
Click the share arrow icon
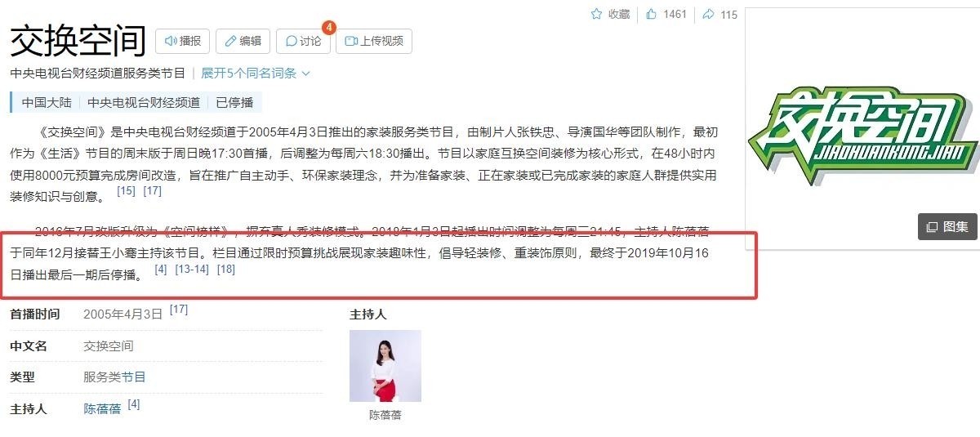pyautogui.click(x=708, y=14)
